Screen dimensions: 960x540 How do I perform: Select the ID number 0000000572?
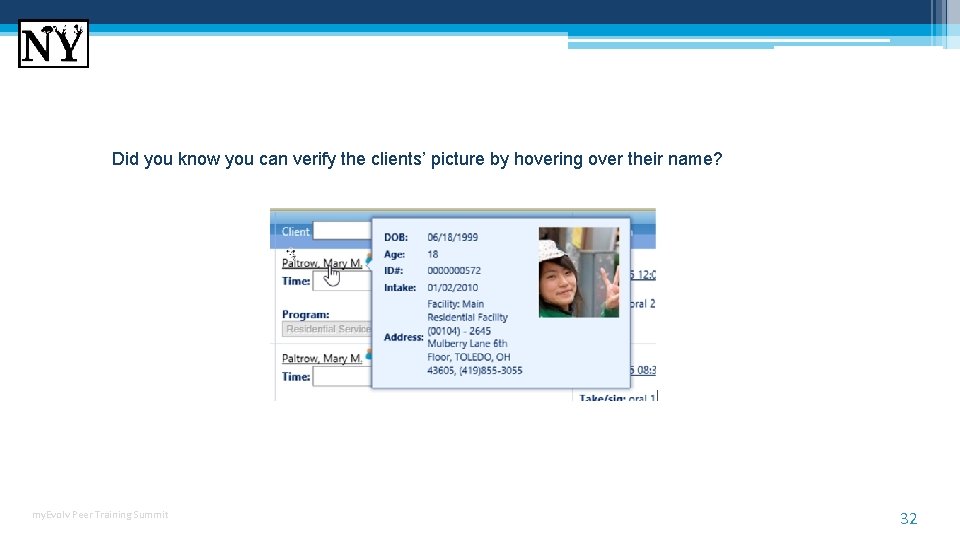454,270
